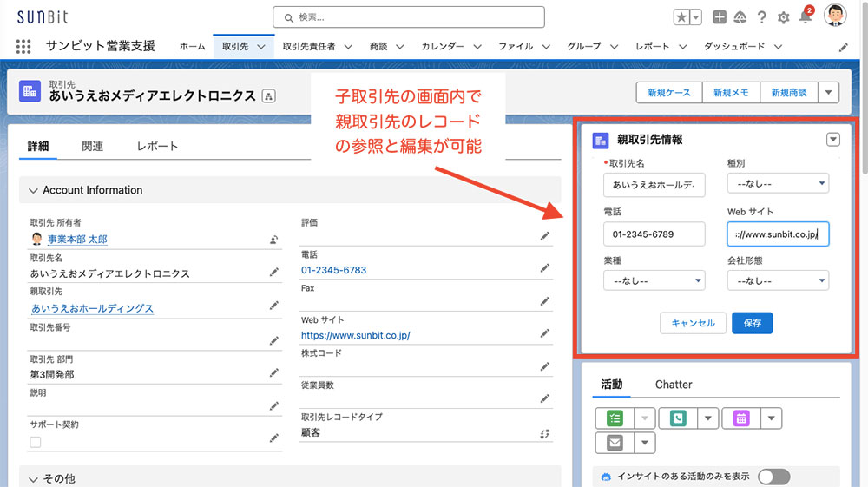Switch to the 関連 record tab
The image size is (868, 487).
(x=93, y=146)
